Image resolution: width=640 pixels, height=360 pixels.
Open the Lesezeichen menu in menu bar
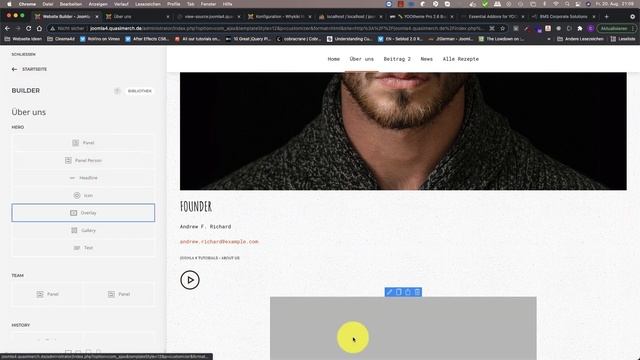coord(148,4)
